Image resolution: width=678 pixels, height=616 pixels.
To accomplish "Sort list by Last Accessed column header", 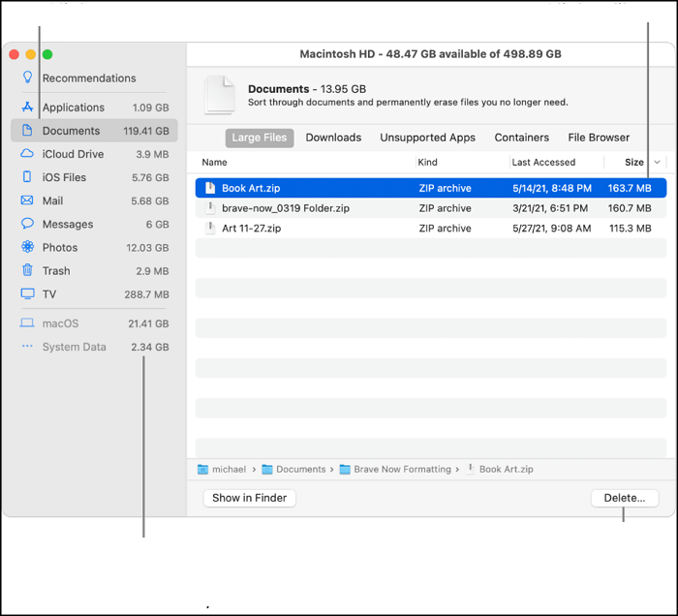I will (543, 163).
